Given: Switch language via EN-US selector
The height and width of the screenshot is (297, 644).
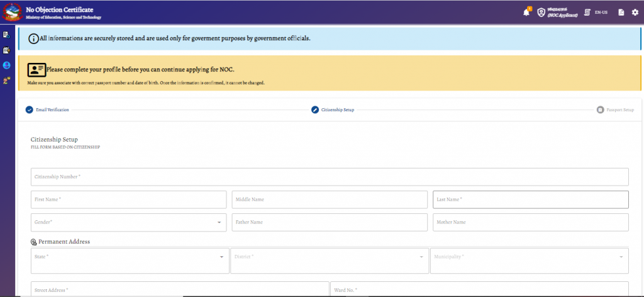Looking at the screenshot, I should pos(596,13).
